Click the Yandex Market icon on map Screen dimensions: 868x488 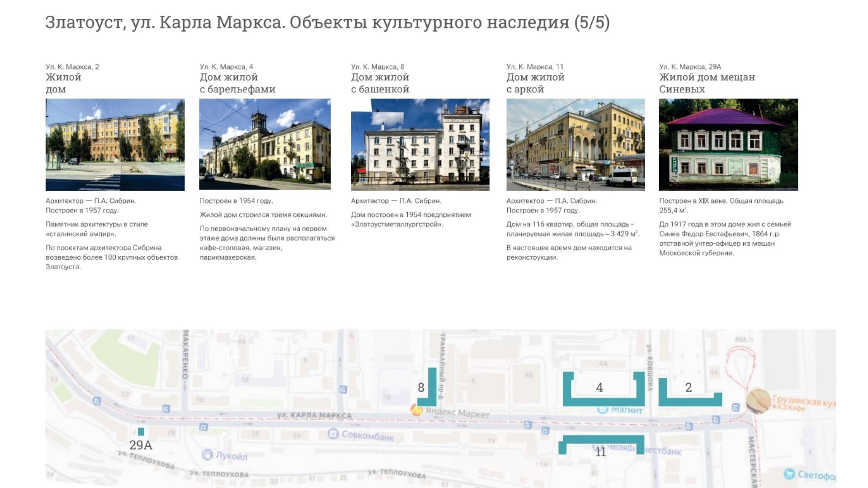coord(416,410)
